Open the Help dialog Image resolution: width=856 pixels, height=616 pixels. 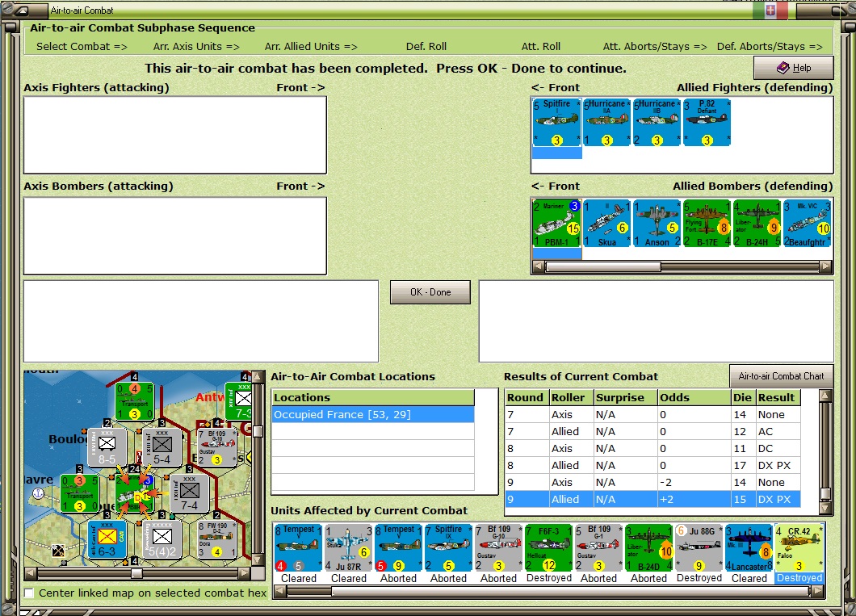pos(793,68)
